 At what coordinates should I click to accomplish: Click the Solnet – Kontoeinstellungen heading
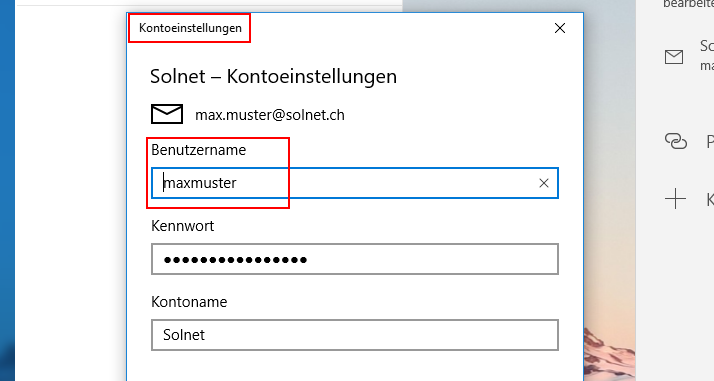273,76
